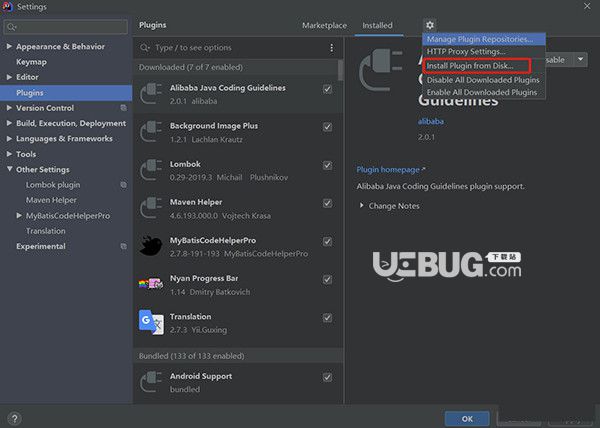Expand Appearance & Behavior settings
Screen dimensions: 600x428
(9, 46)
